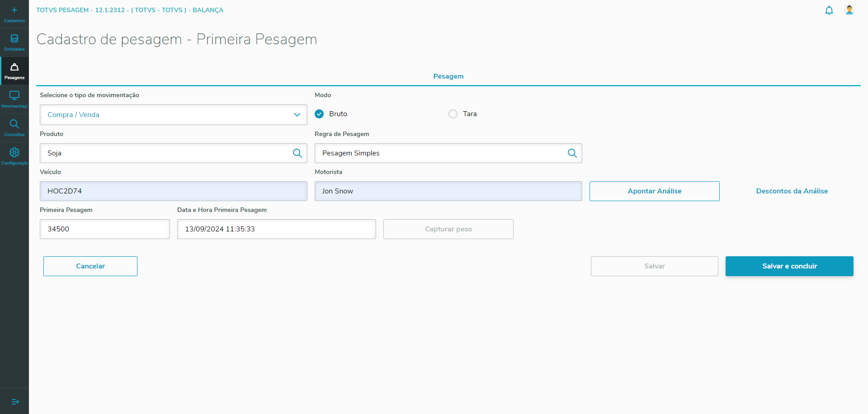Open the Cadastros plus icon in sidebar
Image resolution: width=868 pixels, height=414 pixels.
pyautogui.click(x=14, y=10)
